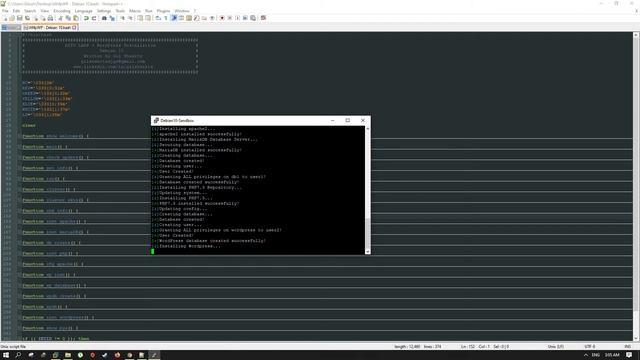
Task: Open the Macro menu
Action: coord(135,11)
